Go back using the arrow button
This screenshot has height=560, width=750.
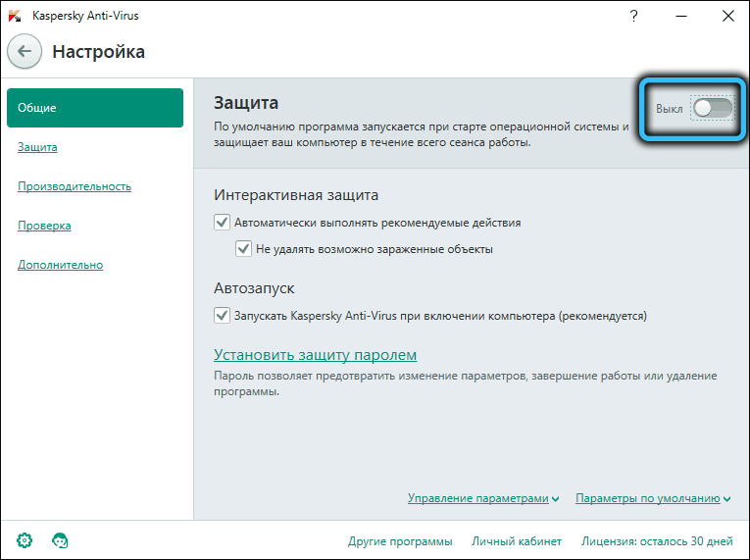click(x=25, y=51)
